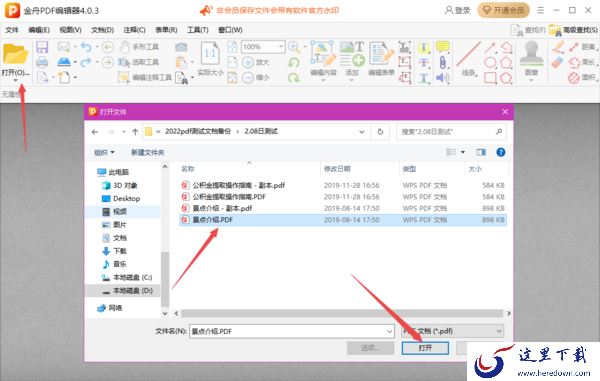Click the purple Save floppy disk icon
Viewport: 600px width, 381px height.
point(42,47)
